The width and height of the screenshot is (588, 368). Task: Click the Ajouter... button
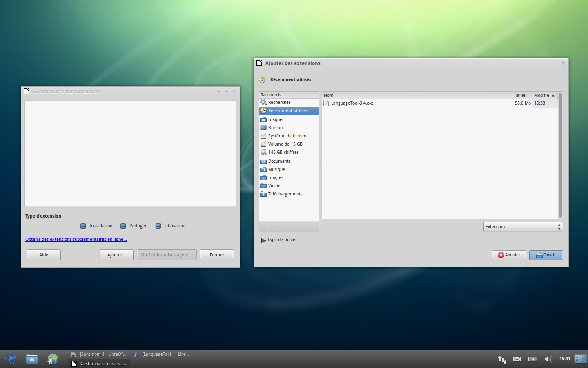(116, 255)
